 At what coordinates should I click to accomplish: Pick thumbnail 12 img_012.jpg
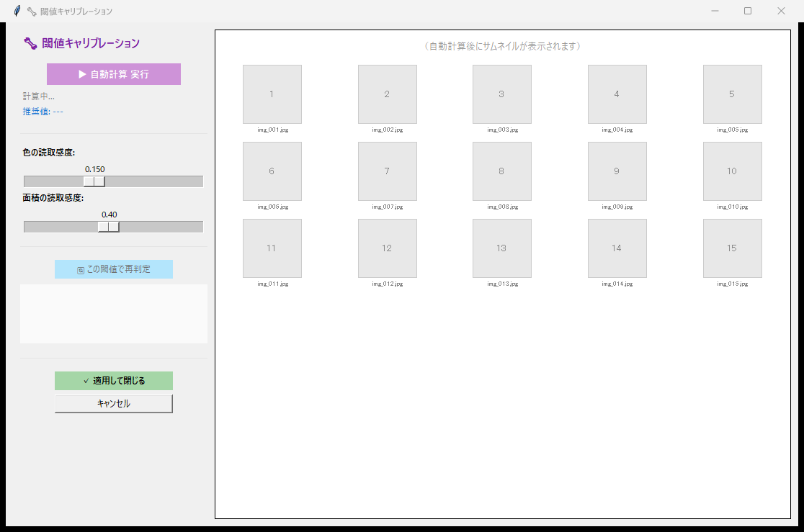click(387, 248)
